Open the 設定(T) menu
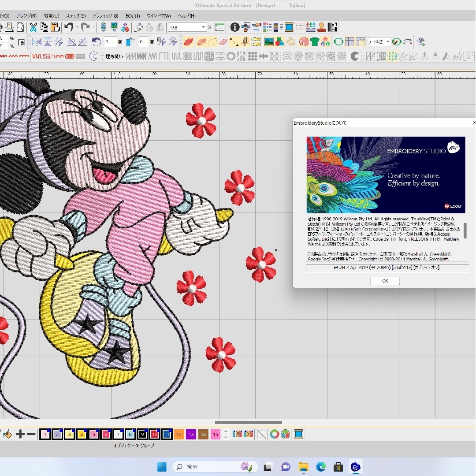This screenshot has height=476, width=476. click(x=133, y=16)
